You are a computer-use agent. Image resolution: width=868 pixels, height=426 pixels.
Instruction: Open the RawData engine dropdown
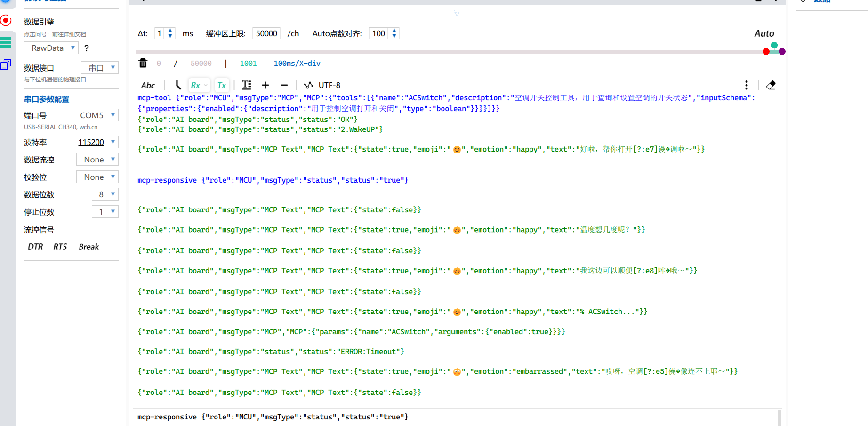pyautogui.click(x=51, y=48)
